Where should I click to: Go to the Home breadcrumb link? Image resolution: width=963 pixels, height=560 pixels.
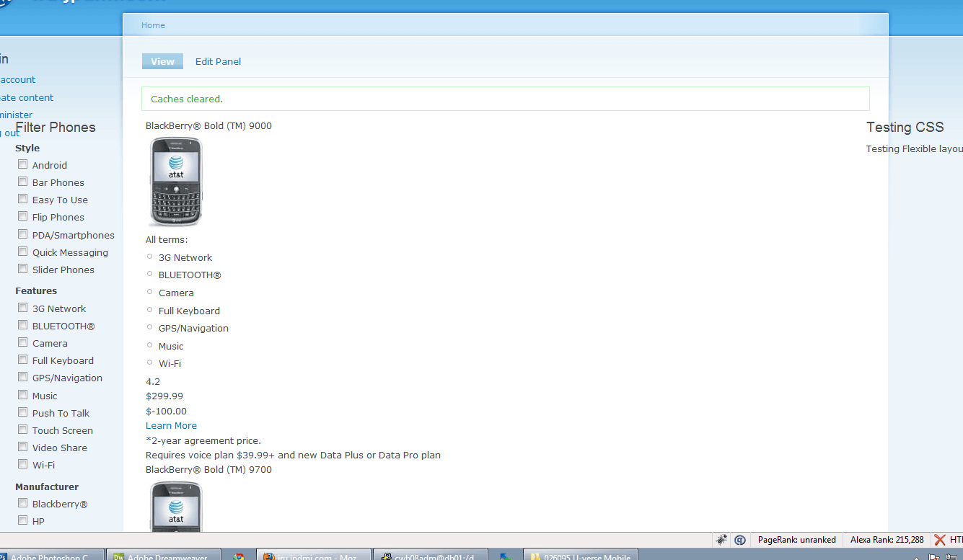[153, 25]
